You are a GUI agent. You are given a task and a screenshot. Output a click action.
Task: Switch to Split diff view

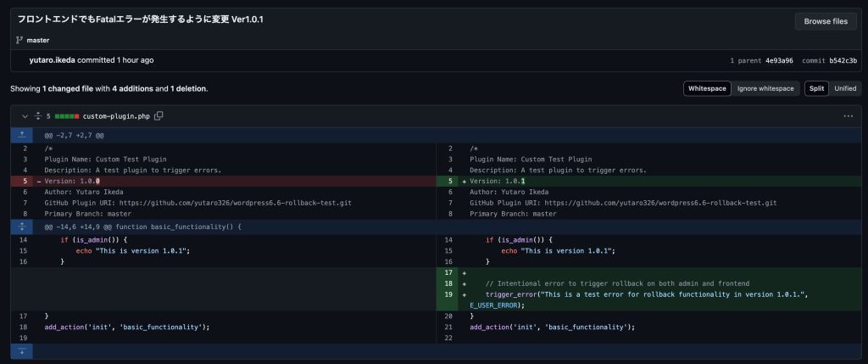click(x=816, y=88)
